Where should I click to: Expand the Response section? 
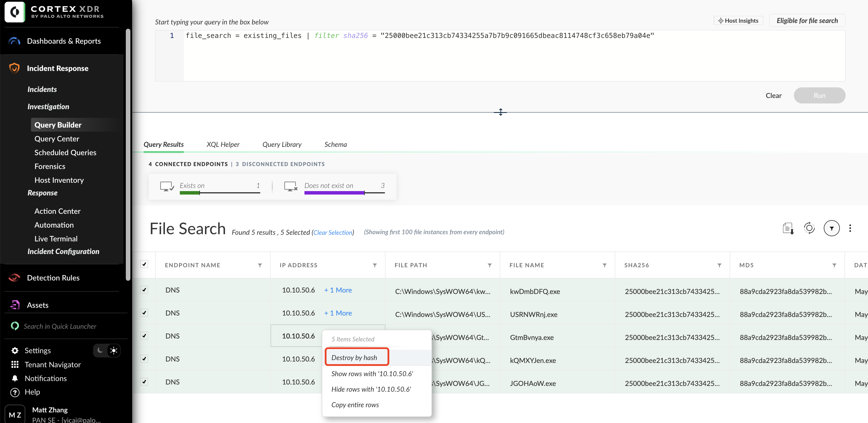coord(43,193)
